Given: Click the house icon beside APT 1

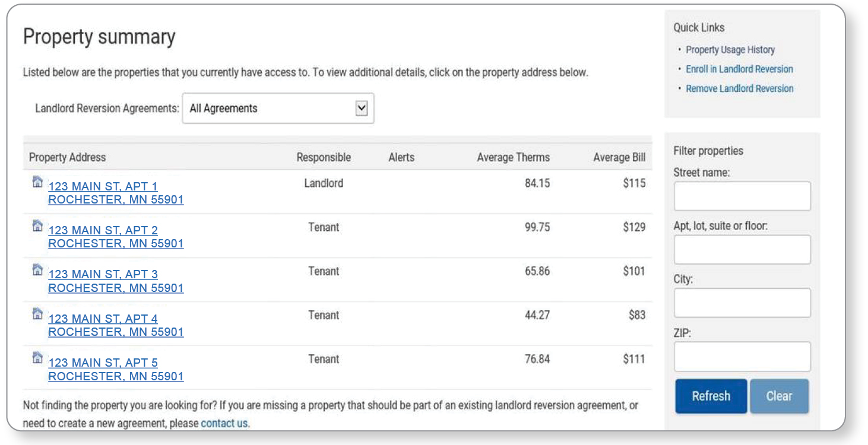Looking at the screenshot, I should point(37,182).
